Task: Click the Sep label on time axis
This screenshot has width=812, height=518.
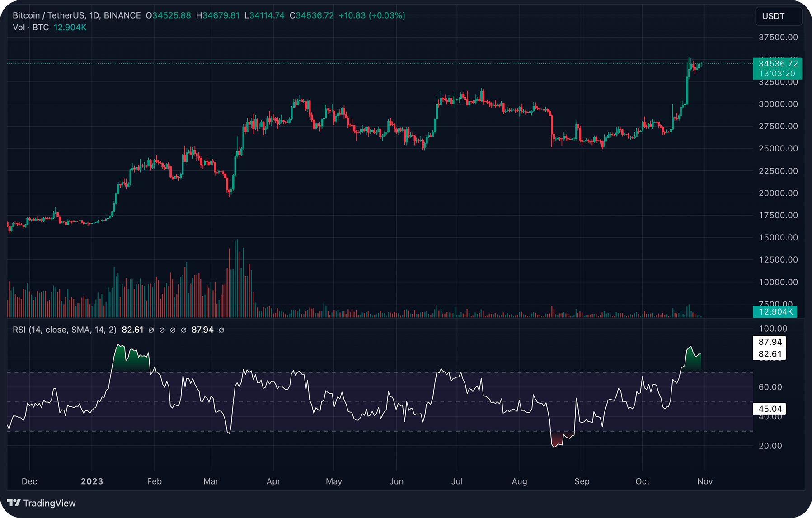Action: [582, 481]
